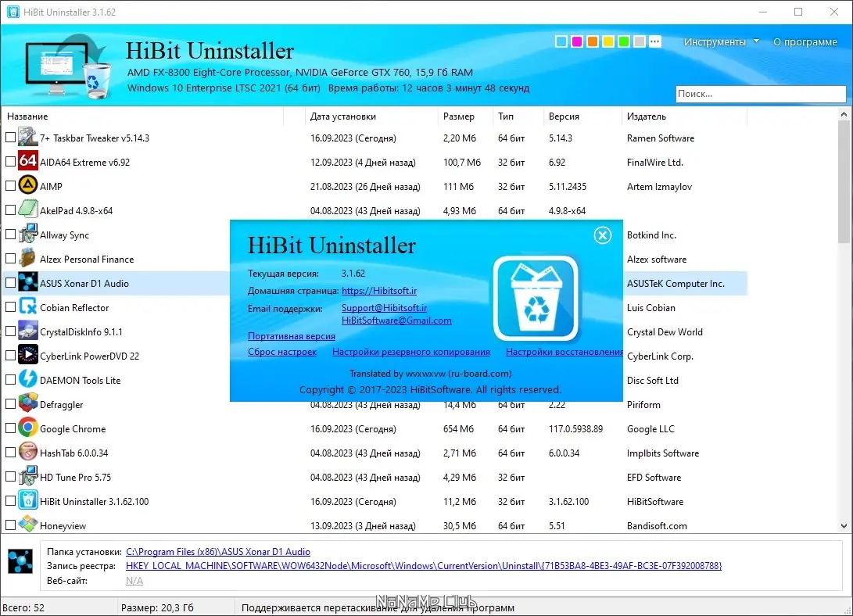Click the AIMP program icon
Image resolution: width=853 pixels, height=616 pixels.
coord(27,186)
